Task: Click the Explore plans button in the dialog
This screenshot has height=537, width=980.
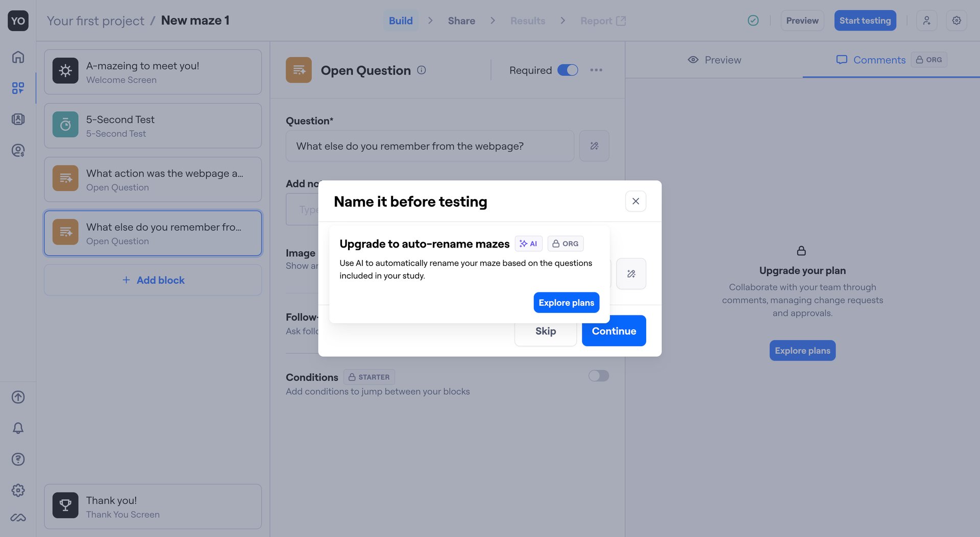Action: (x=566, y=302)
